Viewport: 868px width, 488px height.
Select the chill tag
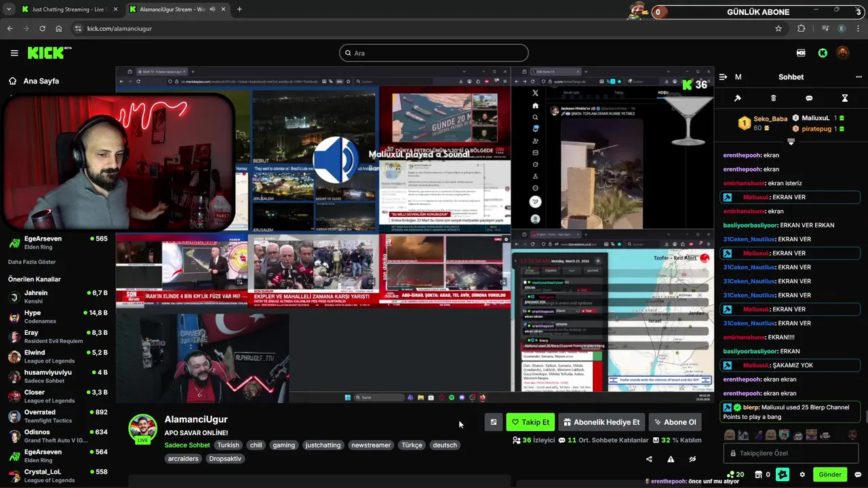[x=256, y=445]
